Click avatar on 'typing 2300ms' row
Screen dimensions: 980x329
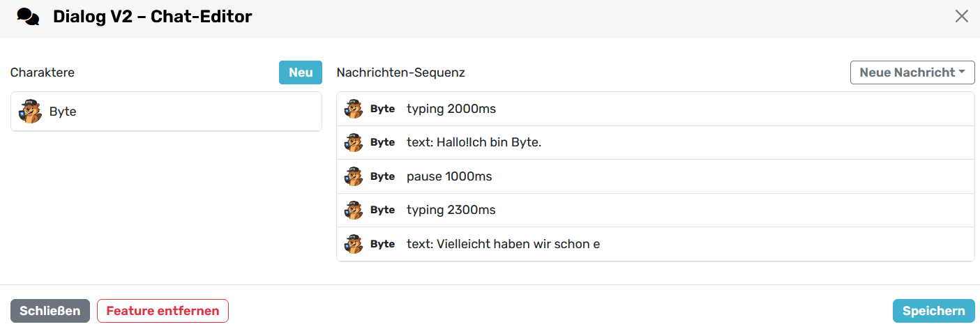click(x=354, y=210)
